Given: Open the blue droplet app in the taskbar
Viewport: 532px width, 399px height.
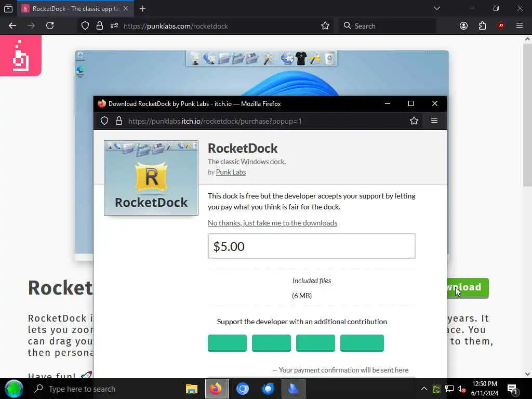Looking at the screenshot, I should pos(293,389).
